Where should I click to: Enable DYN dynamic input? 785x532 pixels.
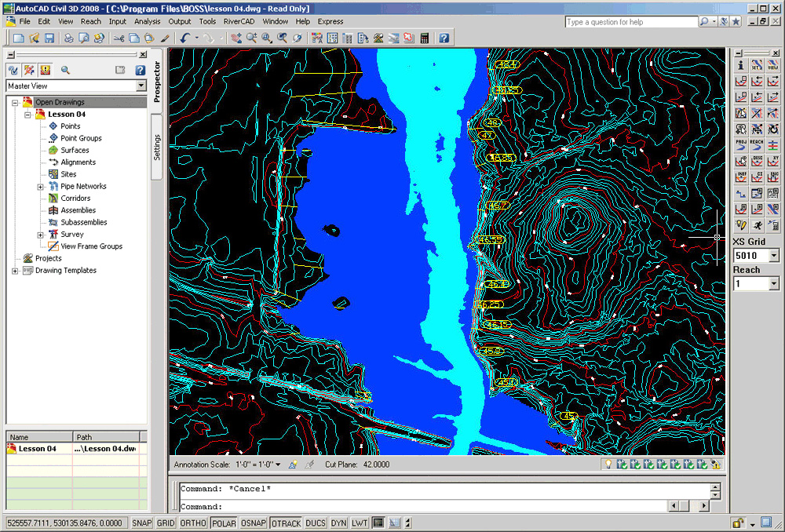pyautogui.click(x=338, y=523)
